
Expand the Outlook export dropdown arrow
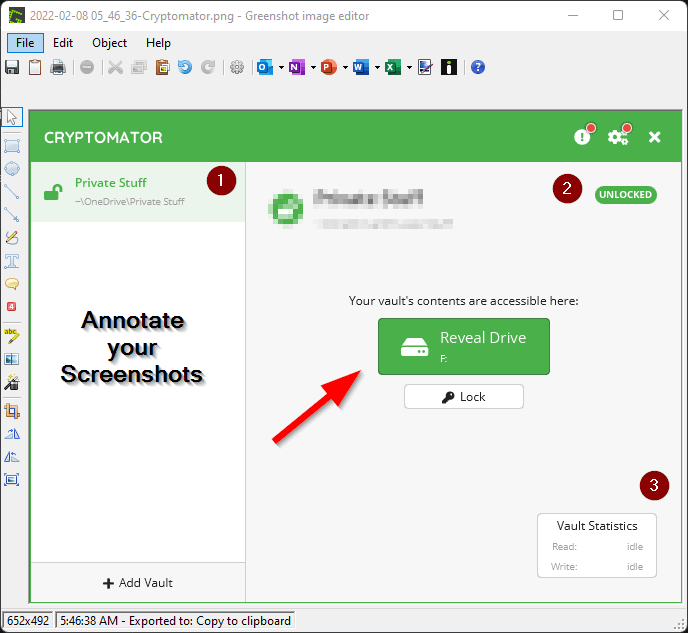coord(281,67)
